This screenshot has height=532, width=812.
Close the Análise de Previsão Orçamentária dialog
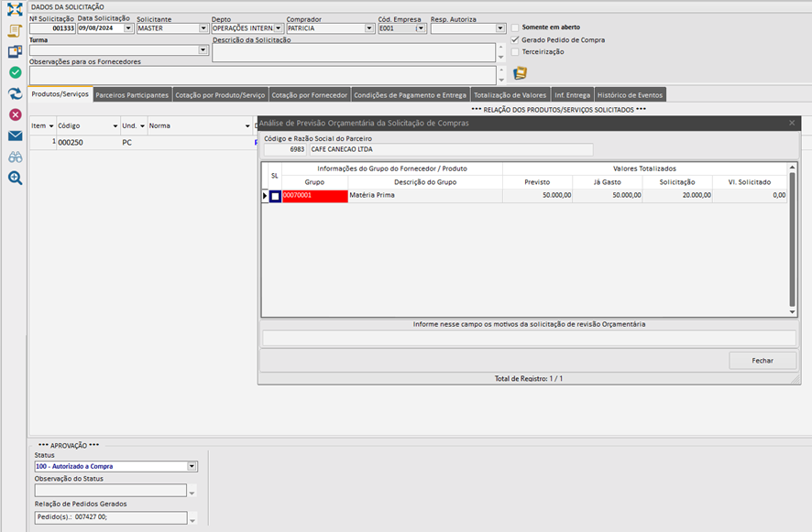pyautogui.click(x=792, y=123)
